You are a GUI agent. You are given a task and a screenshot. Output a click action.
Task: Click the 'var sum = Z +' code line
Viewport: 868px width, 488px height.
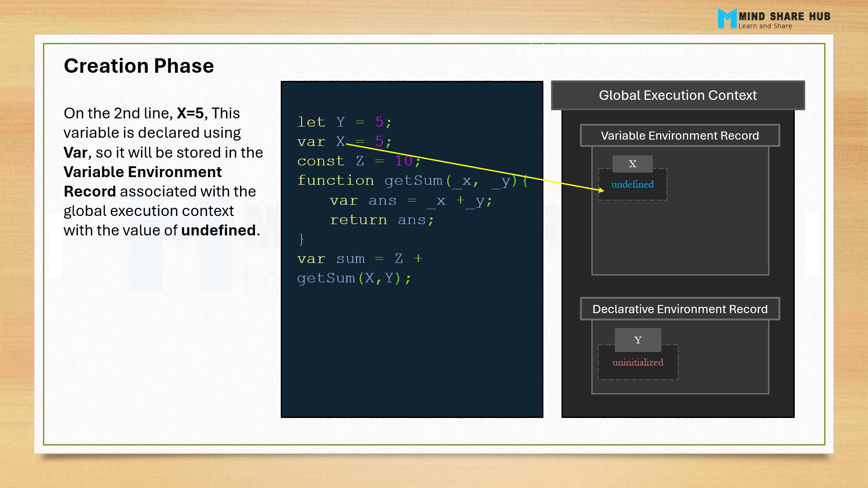point(360,259)
